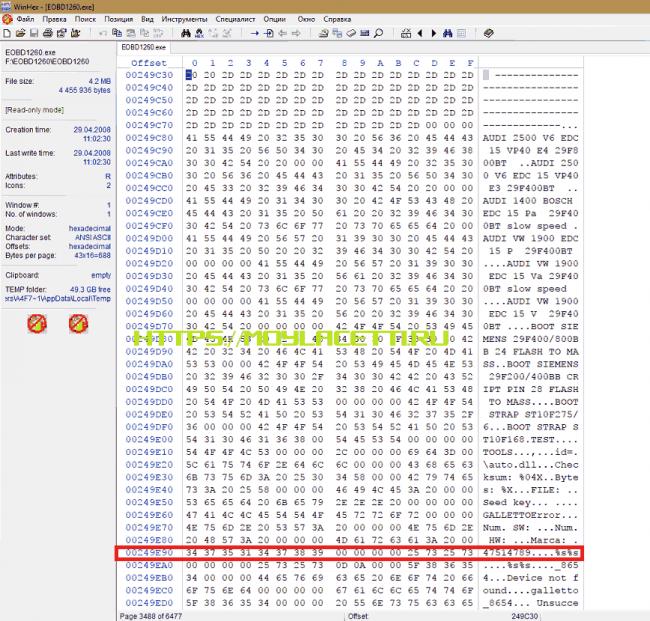Screen dimensions: 650x621
Task: Click the navigate Forward arrow icon
Action: 296,33
